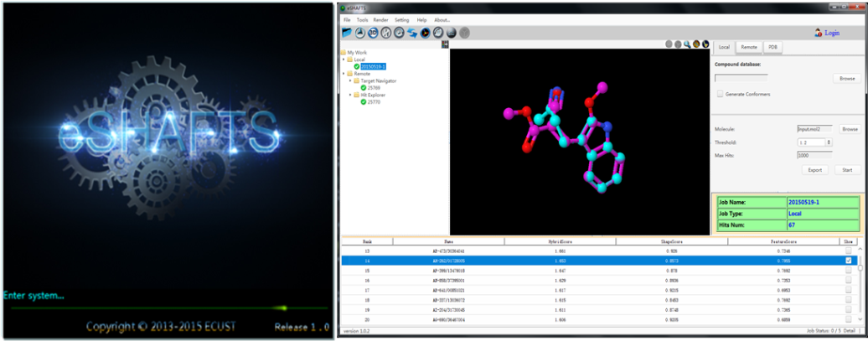Click the 3D view toolbar icon

click(373, 33)
